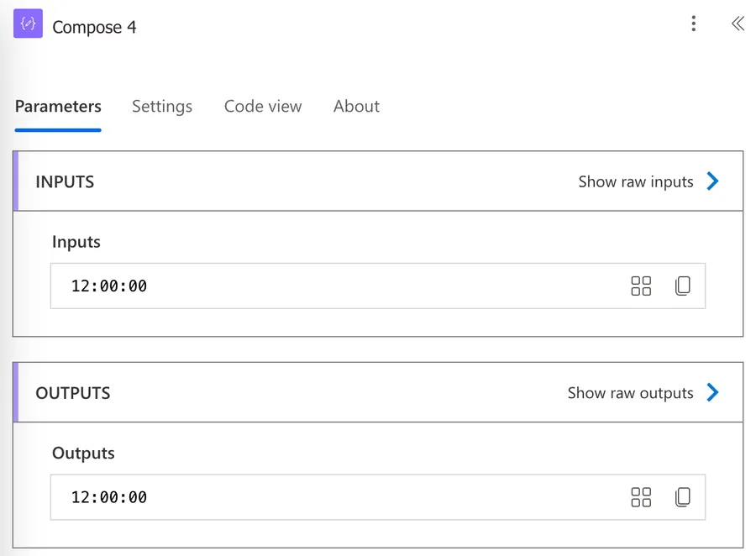Collapse the panel with the double chevron

coord(738,24)
